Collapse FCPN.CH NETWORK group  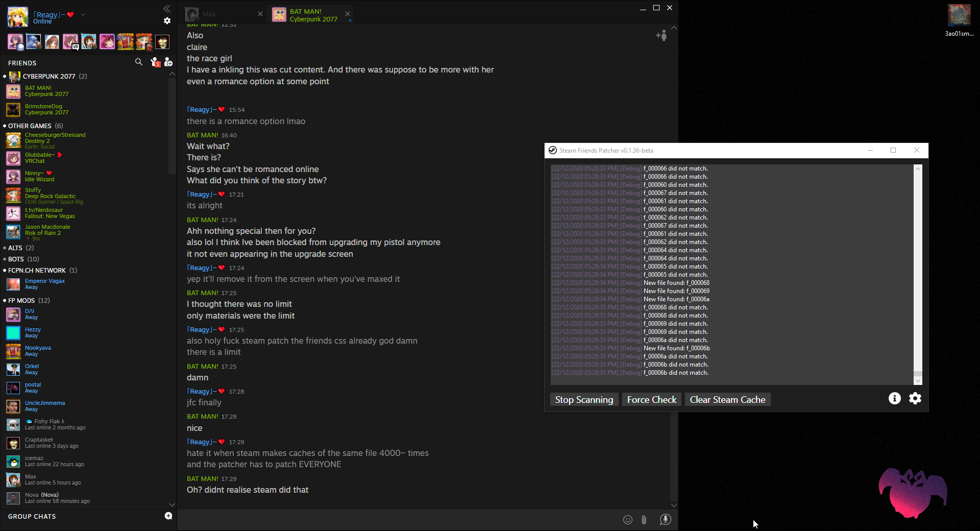41,270
